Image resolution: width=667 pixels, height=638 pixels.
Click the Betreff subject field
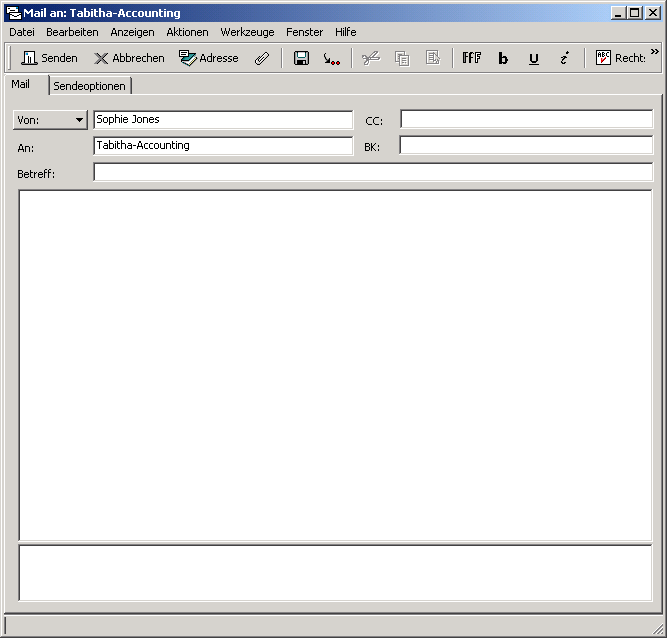point(373,172)
